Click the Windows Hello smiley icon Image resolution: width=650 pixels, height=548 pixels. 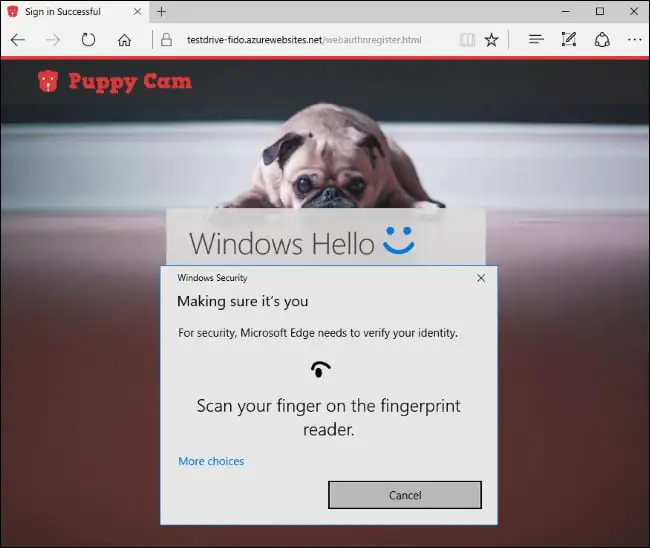point(399,240)
